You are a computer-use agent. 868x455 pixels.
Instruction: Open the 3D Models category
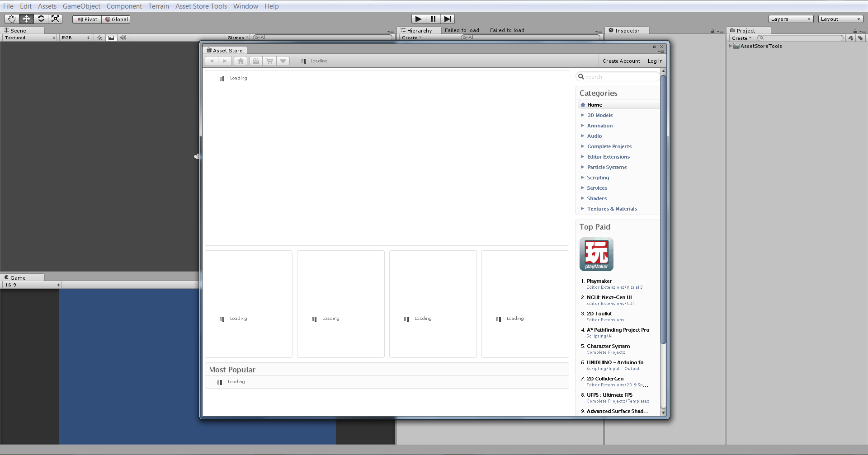coord(600,115)
